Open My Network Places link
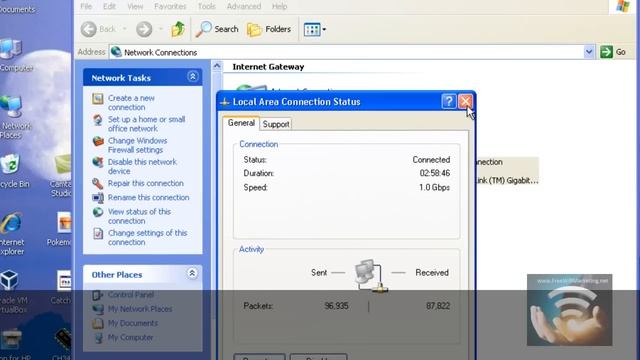Viewport: 640px width, 360px height. coord(140,309)
